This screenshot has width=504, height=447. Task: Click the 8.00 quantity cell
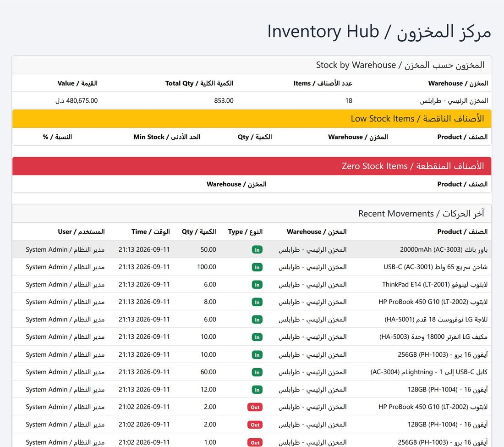(210, 302)
